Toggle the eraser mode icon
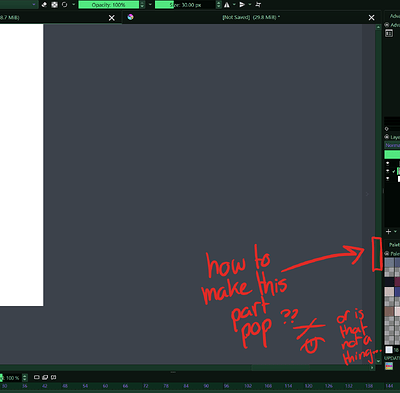This screenshot has width=400, height=393. (44, 5)
